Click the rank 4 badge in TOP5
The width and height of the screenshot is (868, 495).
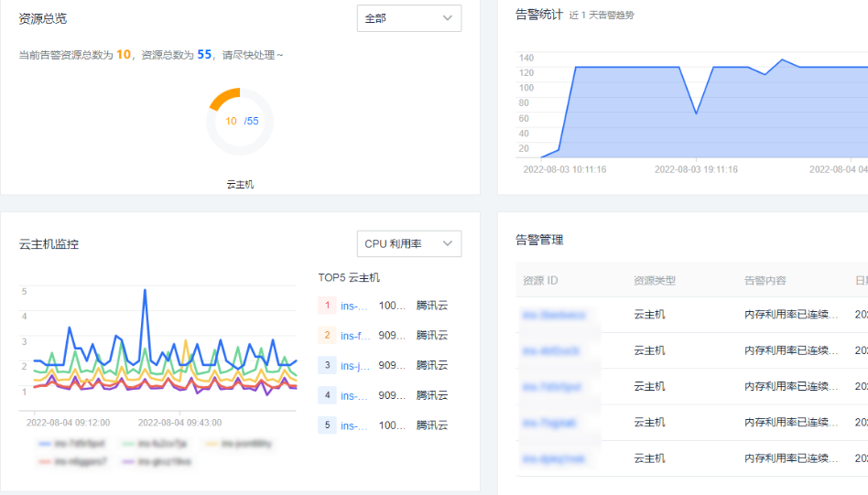click(327, 395)
